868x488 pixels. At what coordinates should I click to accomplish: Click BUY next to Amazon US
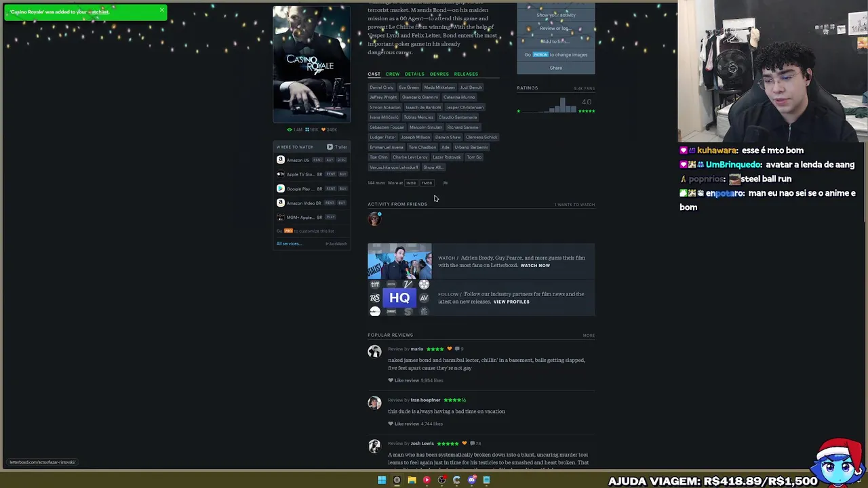tap(330, 160)
